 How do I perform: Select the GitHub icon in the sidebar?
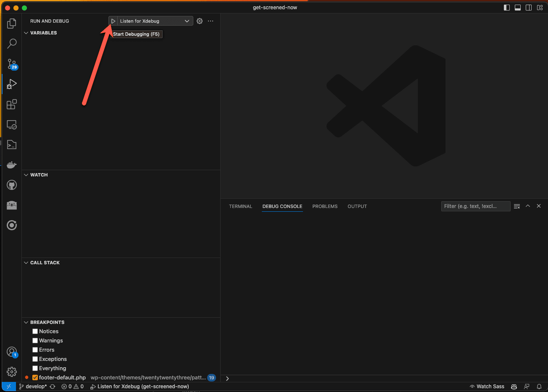click(11, 185)
